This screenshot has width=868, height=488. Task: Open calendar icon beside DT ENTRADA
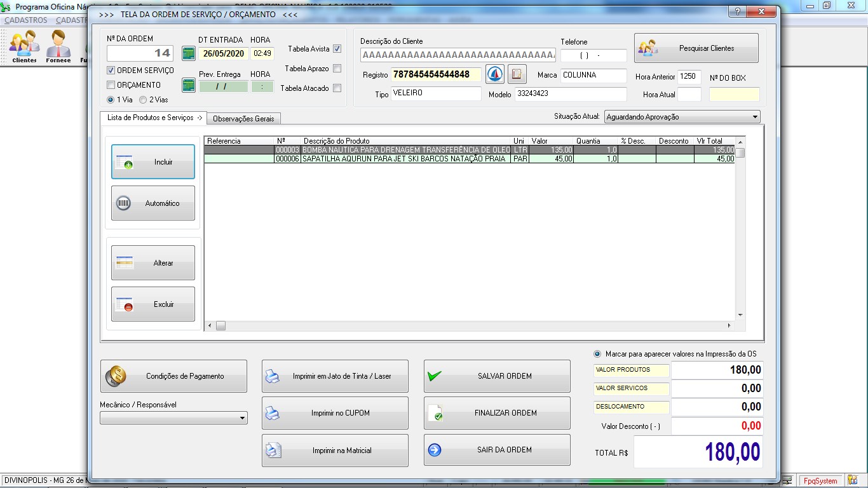(189, 53)
